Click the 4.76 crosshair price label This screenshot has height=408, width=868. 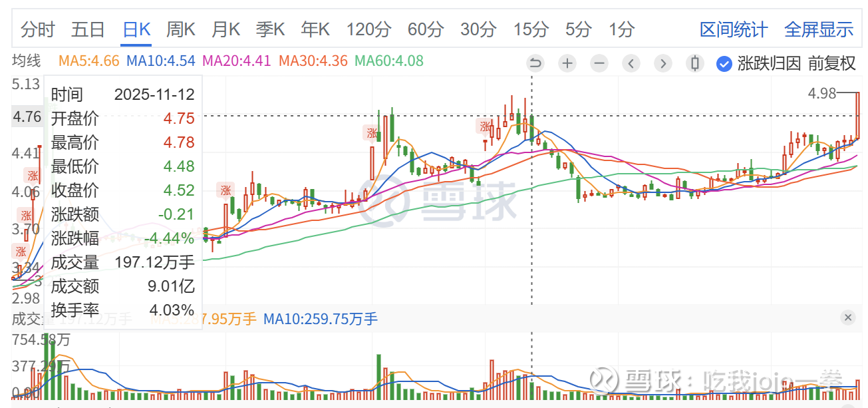27,117
